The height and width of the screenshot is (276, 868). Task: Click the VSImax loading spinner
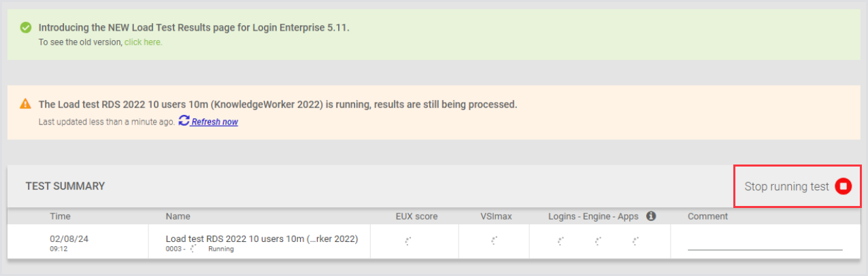pyautogui.click(x=495, y=241)
